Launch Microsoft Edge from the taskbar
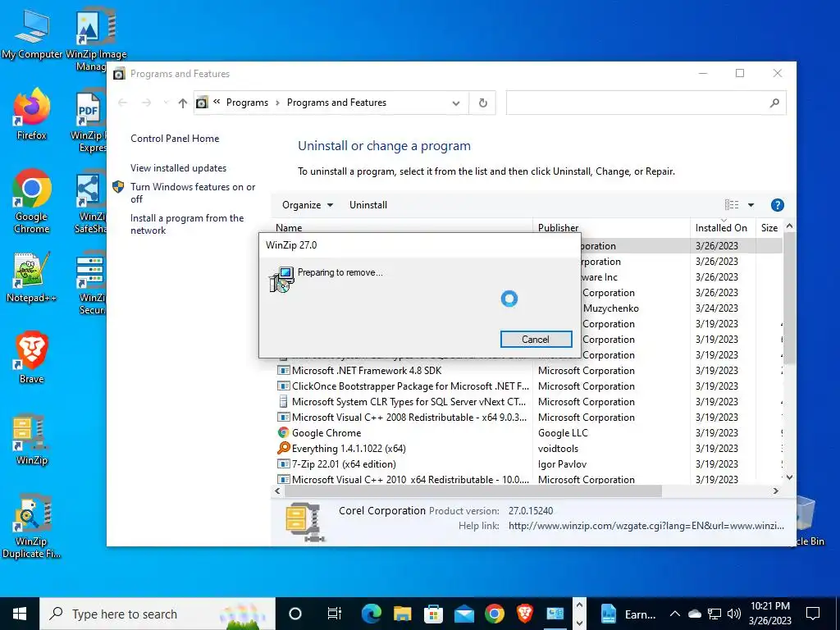Viewport: 840px width, 630px height. coord(372,614)
